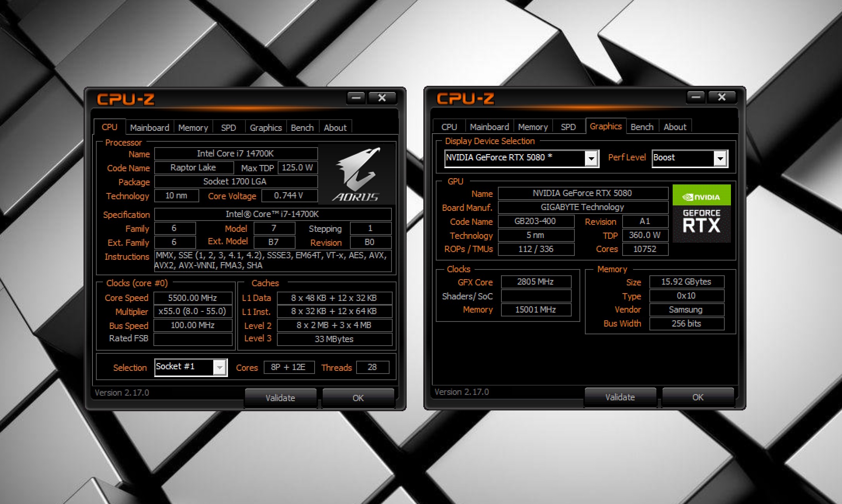Open the Memory tab in left window
The width and height of the screenshot is (842, 504).
coord(193,128)
